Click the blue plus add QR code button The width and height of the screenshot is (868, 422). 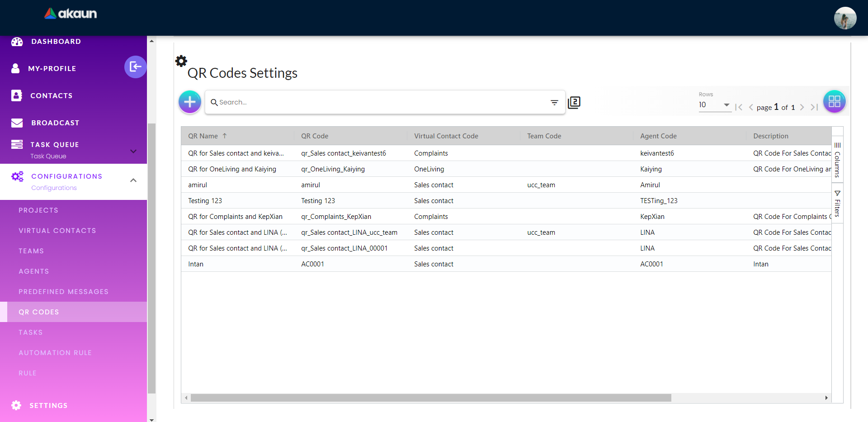(190, 102)
